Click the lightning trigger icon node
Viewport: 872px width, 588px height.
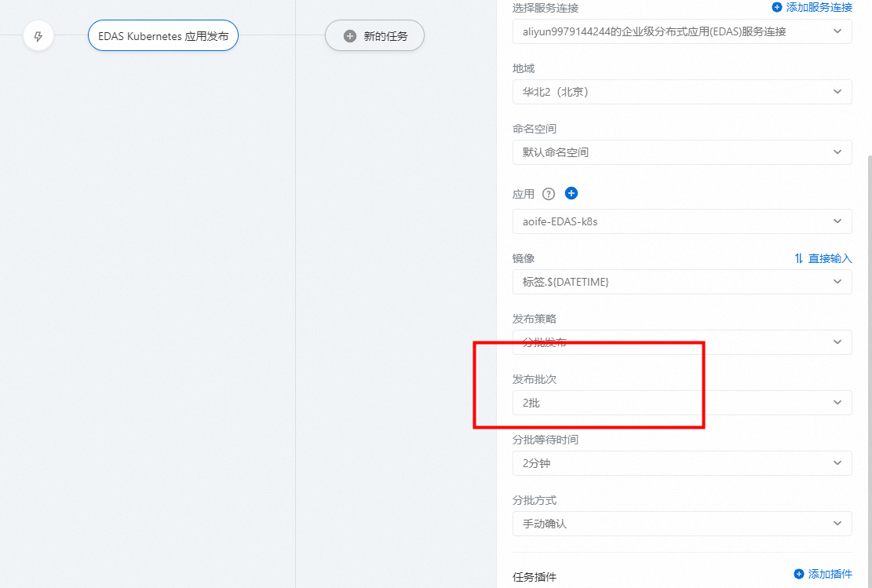[x=38, y=36]
